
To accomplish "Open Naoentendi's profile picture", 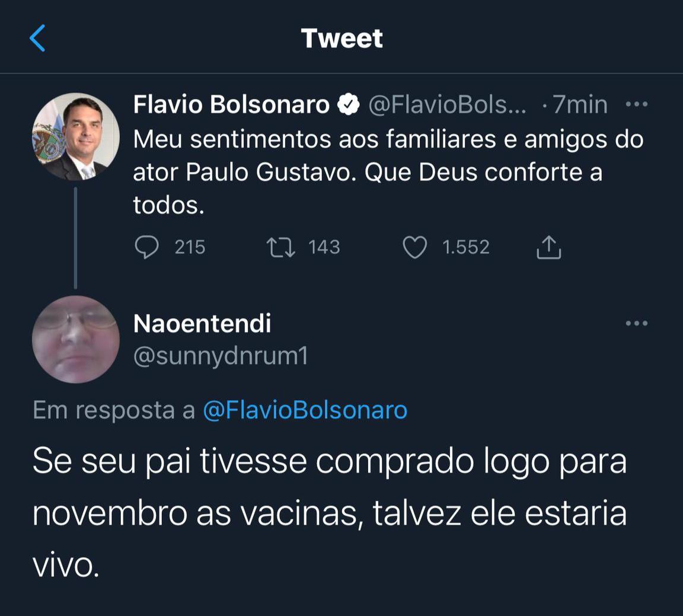I will click(76, 339).
